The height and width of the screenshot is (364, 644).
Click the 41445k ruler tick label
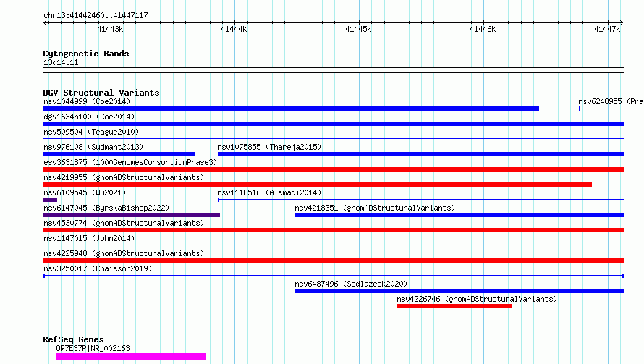(x=359, y=30)
